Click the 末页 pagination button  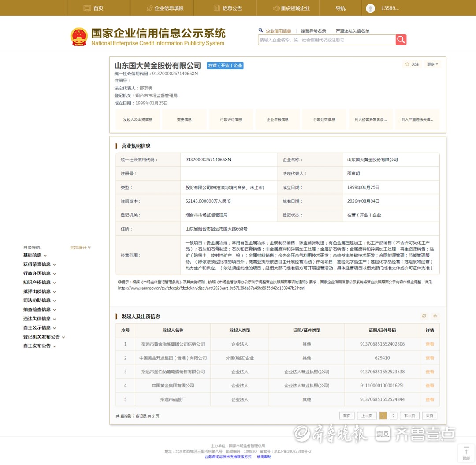[430, 416]
